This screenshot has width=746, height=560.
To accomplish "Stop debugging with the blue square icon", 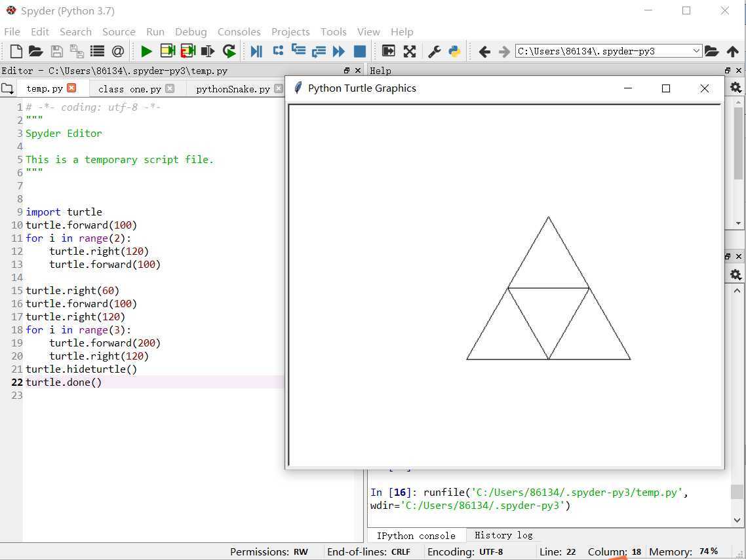I will (x=360, y=51).
